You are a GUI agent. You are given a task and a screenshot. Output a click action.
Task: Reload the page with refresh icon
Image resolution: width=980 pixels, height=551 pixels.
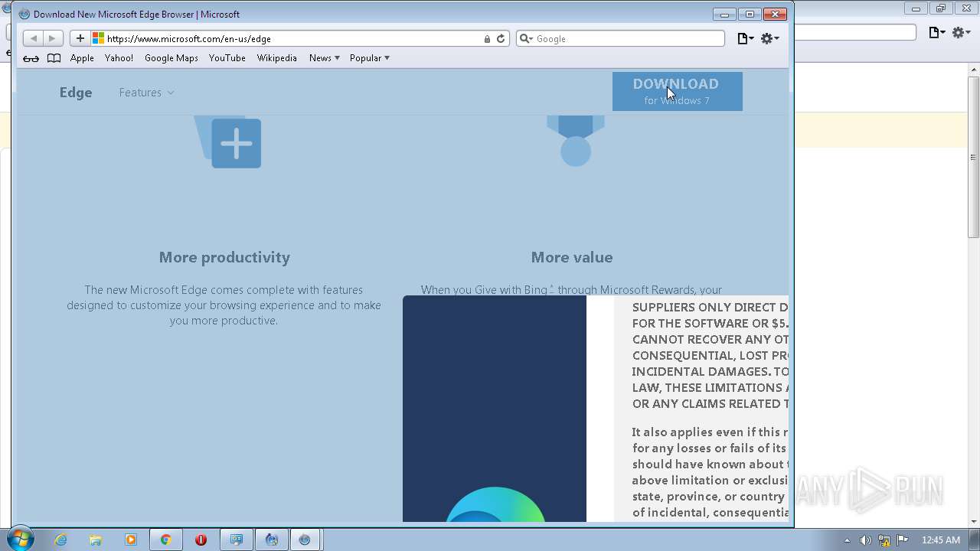(501, 38)
